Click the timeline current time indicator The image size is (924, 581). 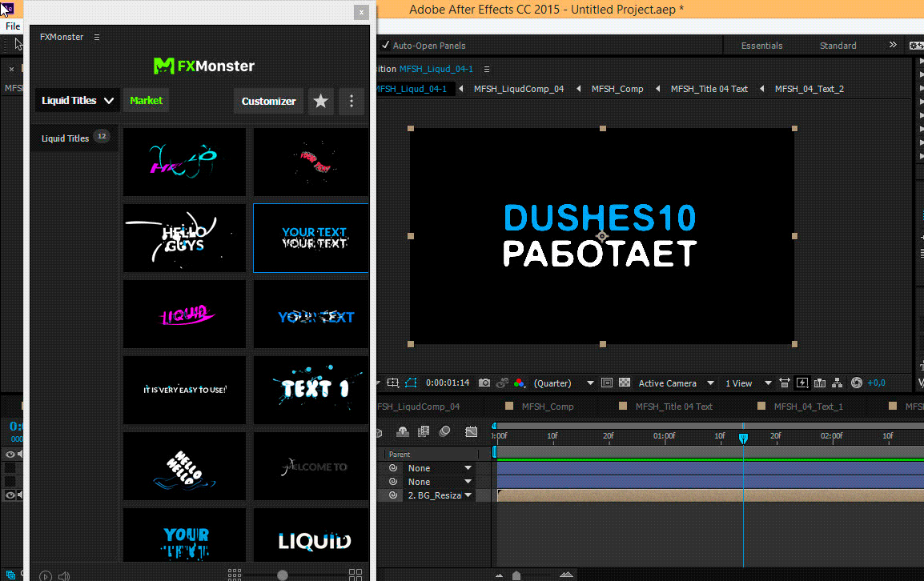pos(743,438)
